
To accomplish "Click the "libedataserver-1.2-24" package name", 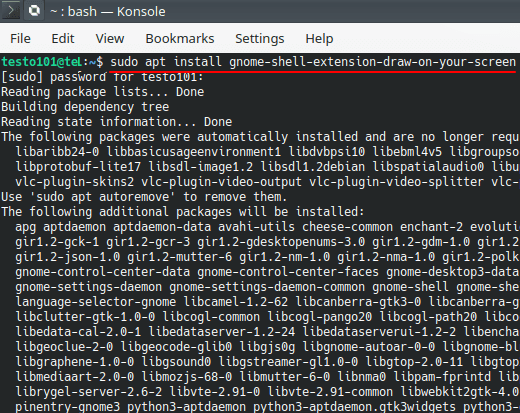I will 222,332.
